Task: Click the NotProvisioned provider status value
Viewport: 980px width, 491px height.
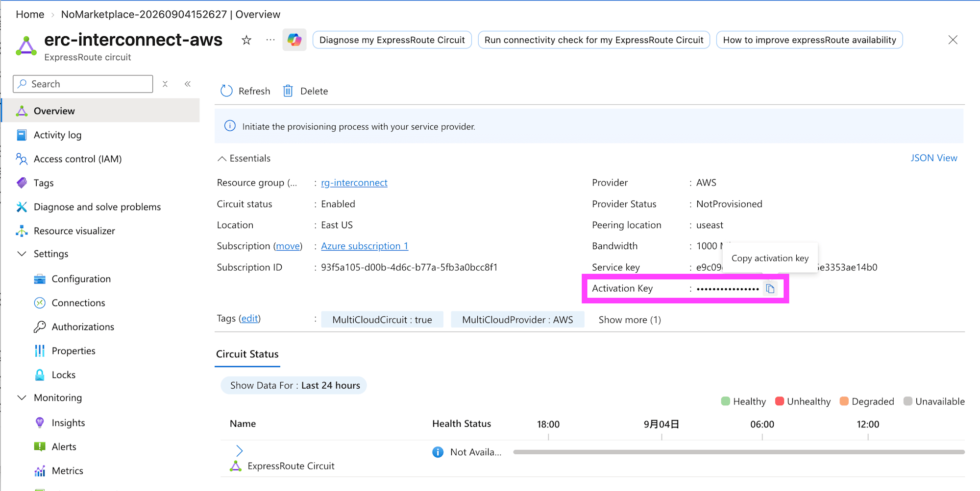Action: click(x=729, y=204)
